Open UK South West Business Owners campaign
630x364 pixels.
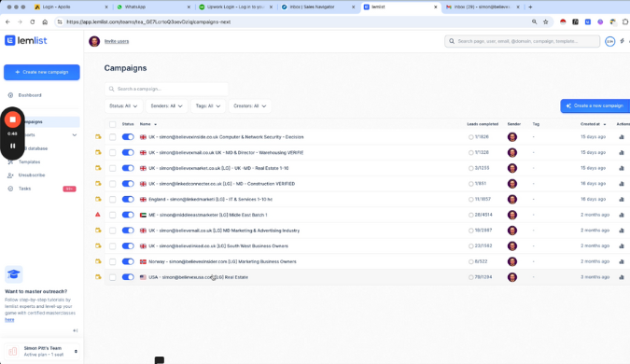coord(218,245)
